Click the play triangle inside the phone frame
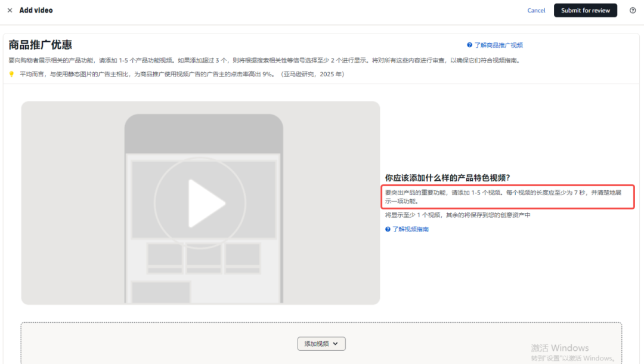 pos(204,203)
